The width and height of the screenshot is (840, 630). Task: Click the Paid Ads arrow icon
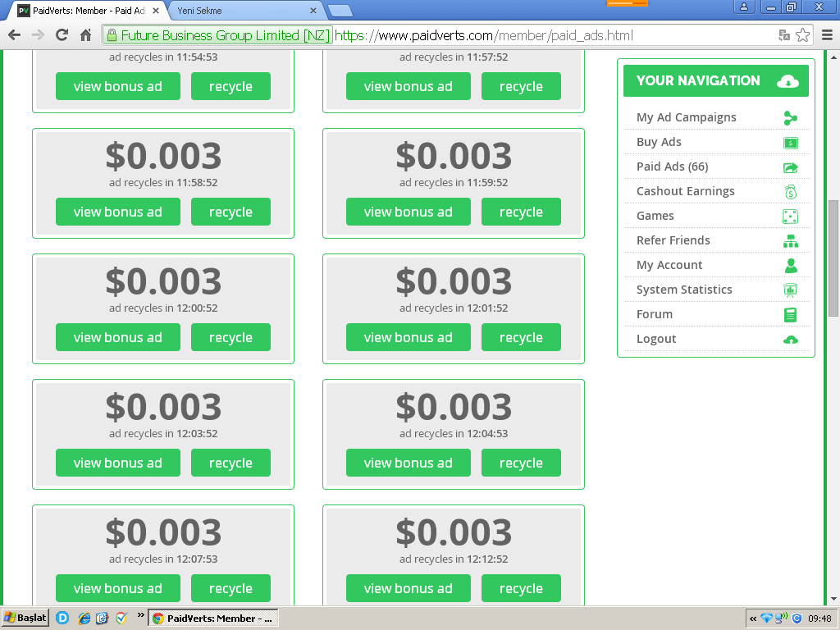tap(790, 167)
